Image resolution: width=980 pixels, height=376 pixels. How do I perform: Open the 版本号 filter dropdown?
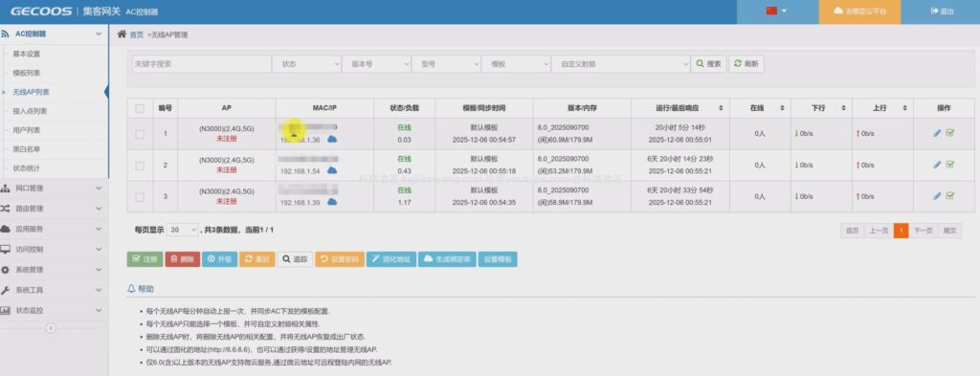(377, 64)
